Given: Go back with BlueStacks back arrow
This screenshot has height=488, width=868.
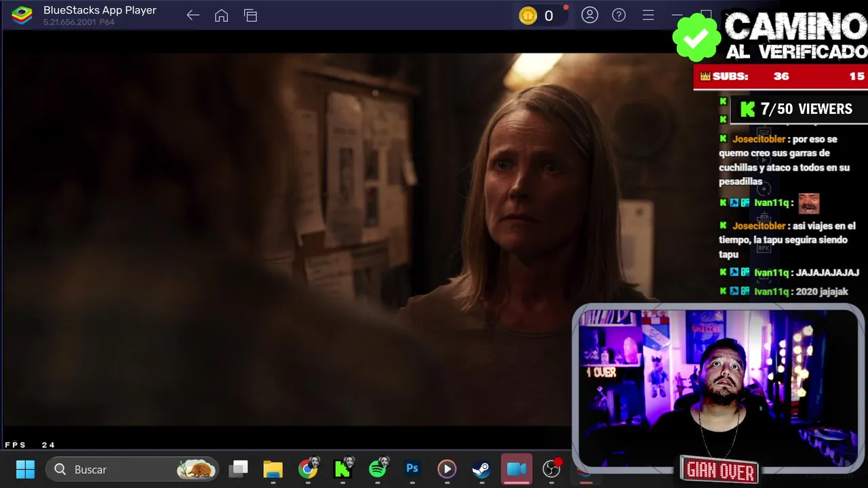Looking at the screenshot, I should point(193,16).
